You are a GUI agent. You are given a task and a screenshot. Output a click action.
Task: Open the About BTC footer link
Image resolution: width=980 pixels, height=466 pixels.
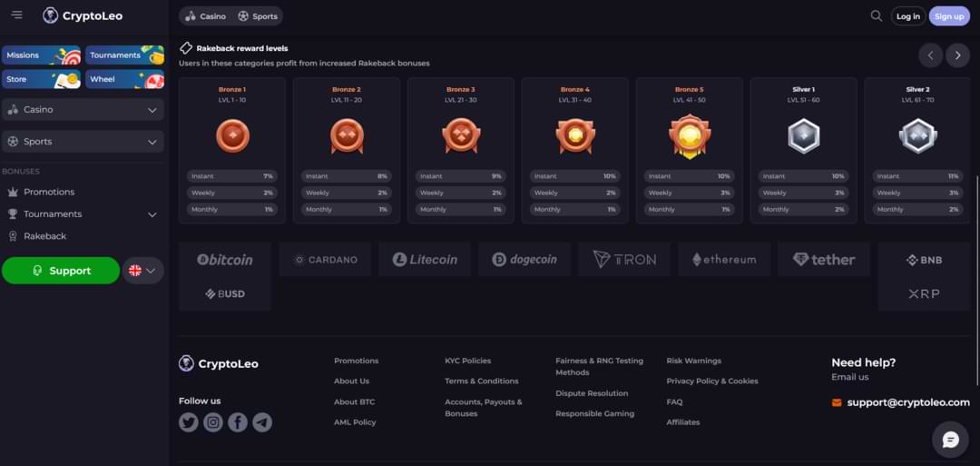[355, 402]
